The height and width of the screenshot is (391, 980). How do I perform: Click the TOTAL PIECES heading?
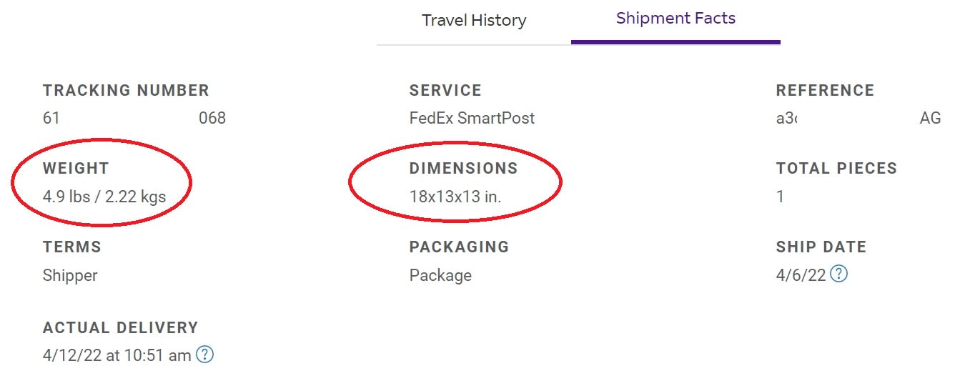(836, 169)
